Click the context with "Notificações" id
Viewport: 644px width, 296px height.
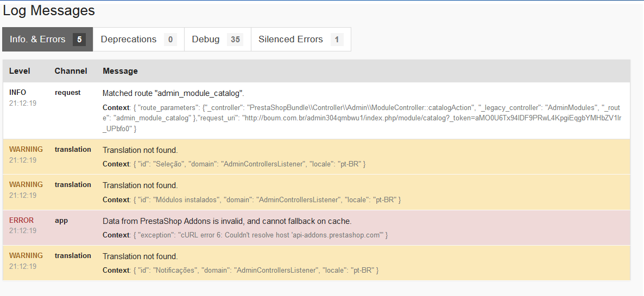click(x=241, y=271)
